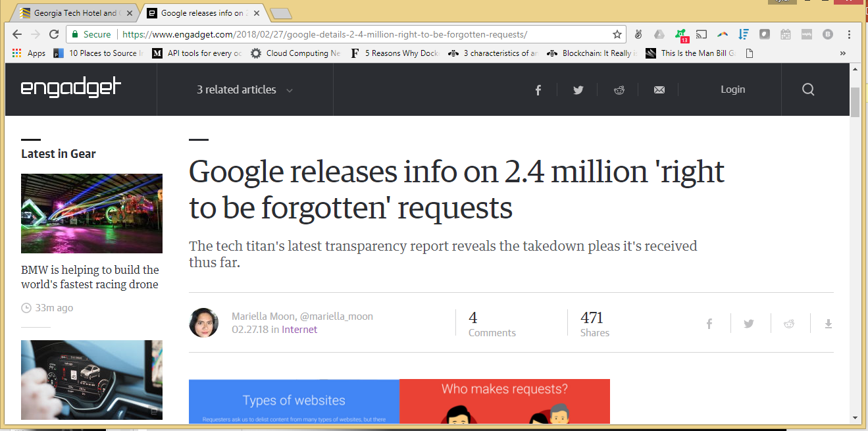Open the gray Evernote-style square extension

click(765, 34)
